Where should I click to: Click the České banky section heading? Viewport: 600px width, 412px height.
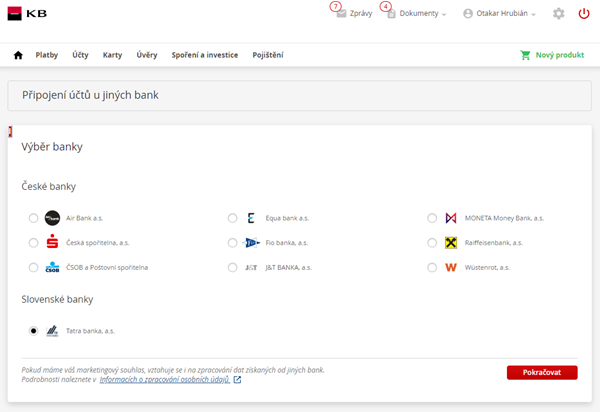click(49, 186)
